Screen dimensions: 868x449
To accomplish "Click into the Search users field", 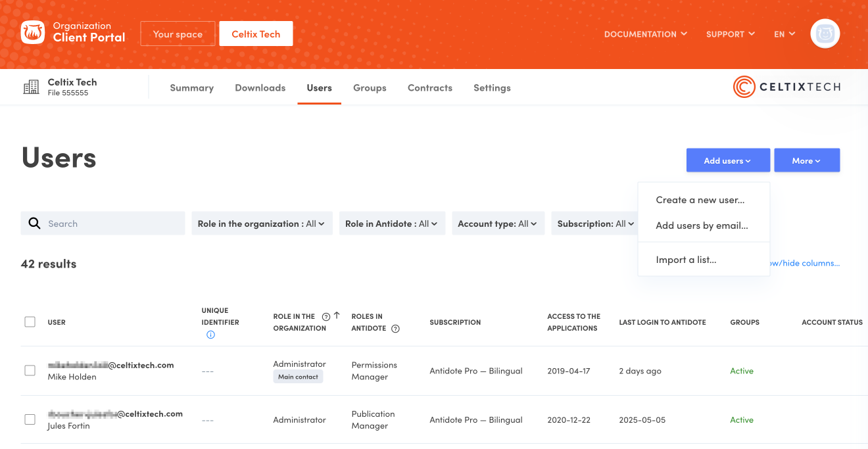I will click(112, 224).
